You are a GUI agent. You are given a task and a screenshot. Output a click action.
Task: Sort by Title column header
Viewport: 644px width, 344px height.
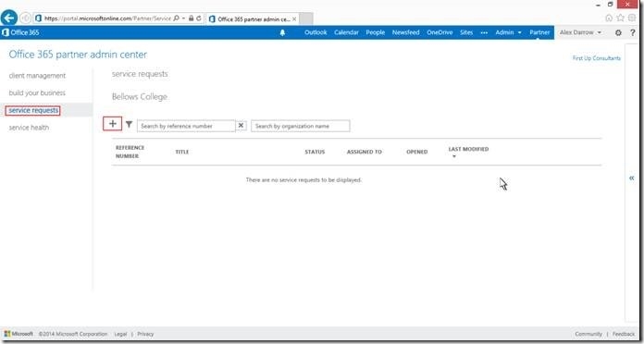182,152
